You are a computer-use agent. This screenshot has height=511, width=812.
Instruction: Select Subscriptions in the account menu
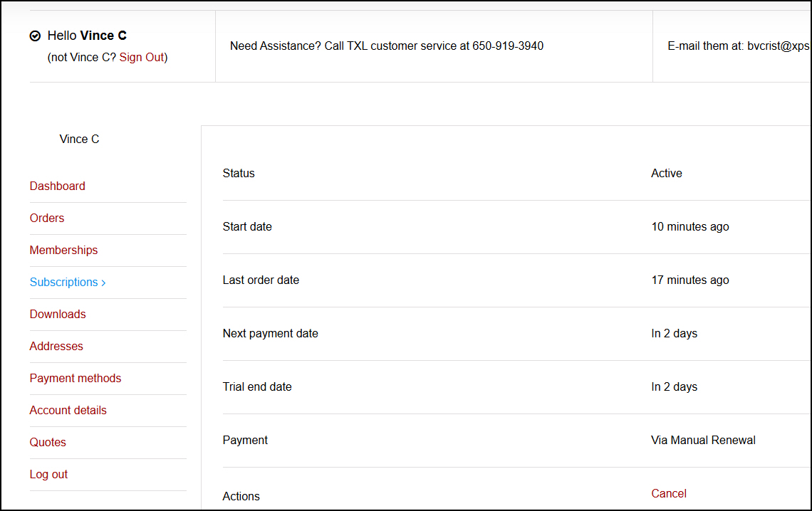point(63,282)
